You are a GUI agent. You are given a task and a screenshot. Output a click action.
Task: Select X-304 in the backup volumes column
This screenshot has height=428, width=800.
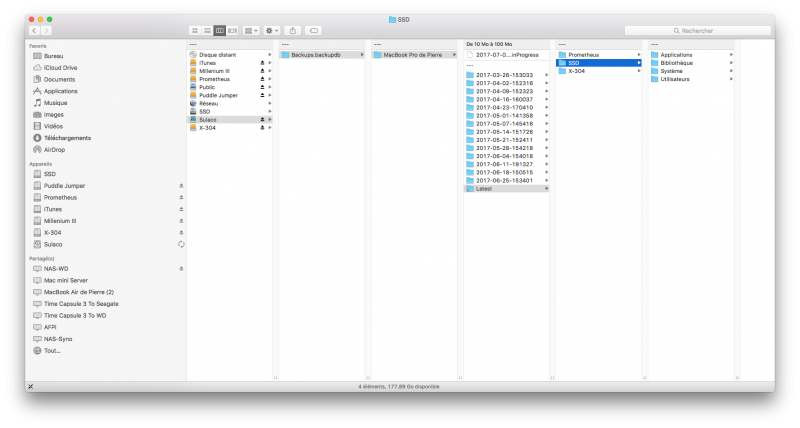(599, 71)
